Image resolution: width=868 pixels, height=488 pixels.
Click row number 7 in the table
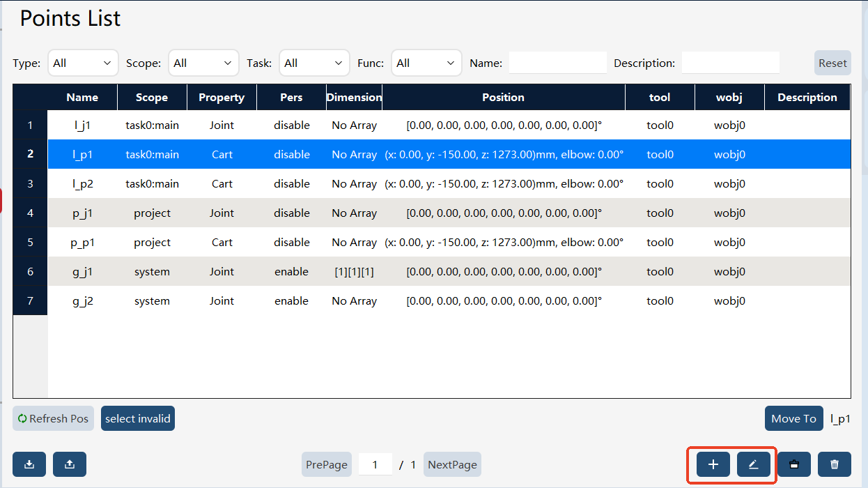(30, 301)
